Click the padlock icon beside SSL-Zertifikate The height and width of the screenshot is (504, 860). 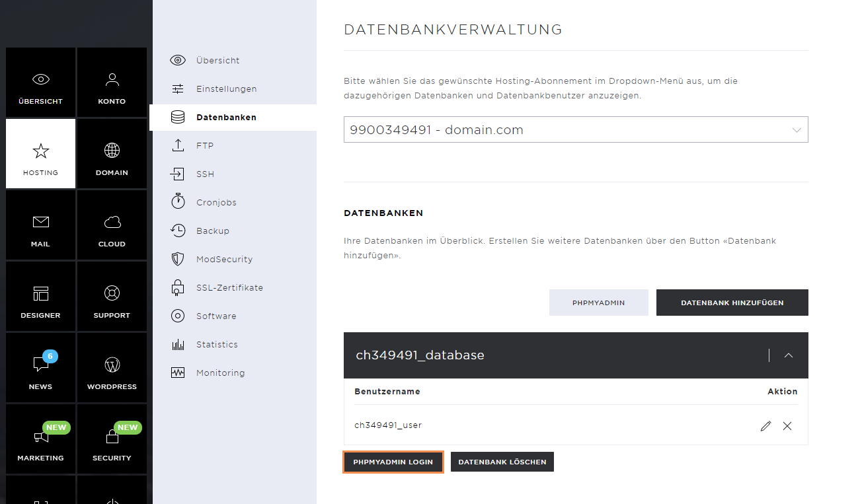(178, 287)
